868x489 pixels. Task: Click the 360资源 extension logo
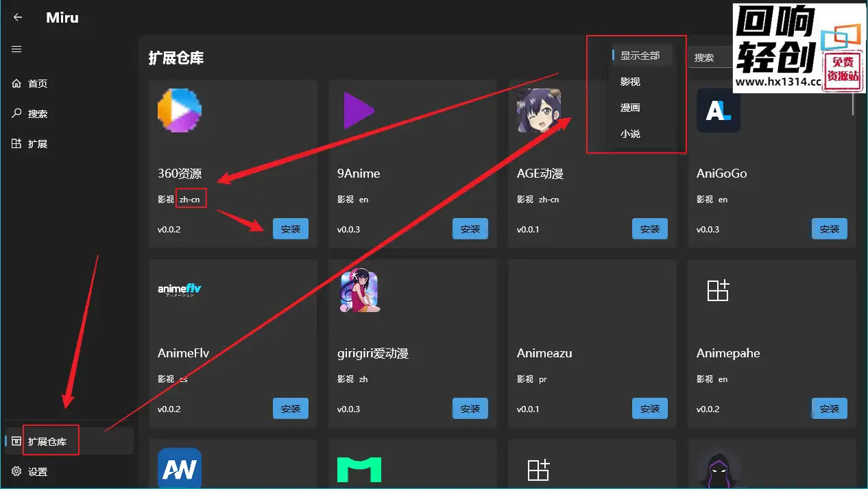click(180, 110)
